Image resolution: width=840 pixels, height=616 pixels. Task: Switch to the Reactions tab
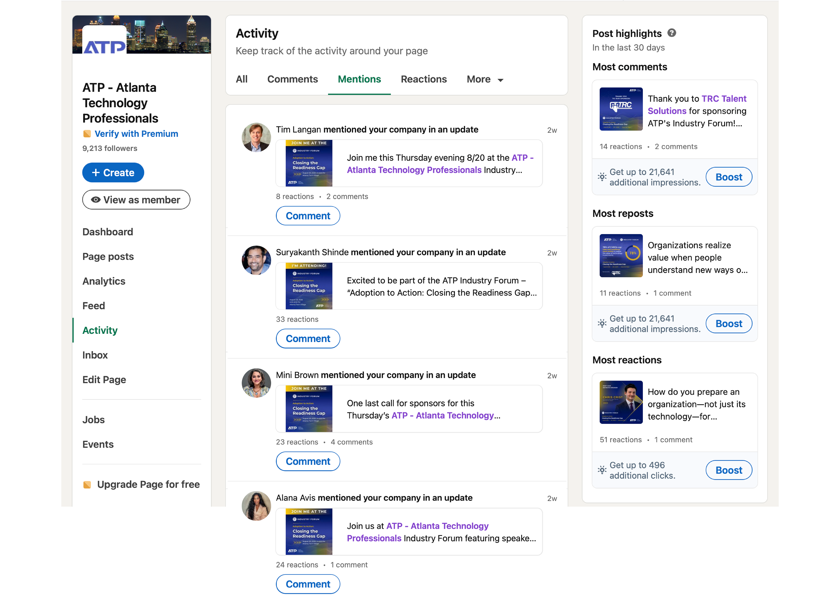coord(423,79)
